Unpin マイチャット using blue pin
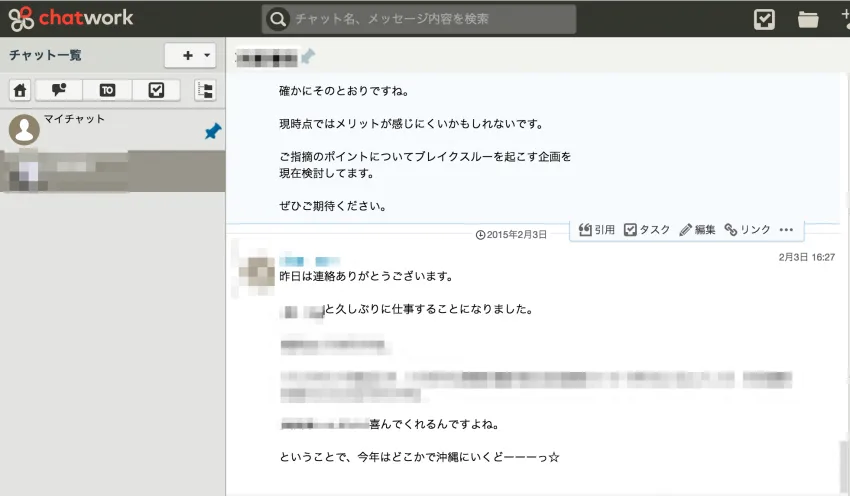Image resolution: width=850 pixels, height=496 pixels. point(212,131)
